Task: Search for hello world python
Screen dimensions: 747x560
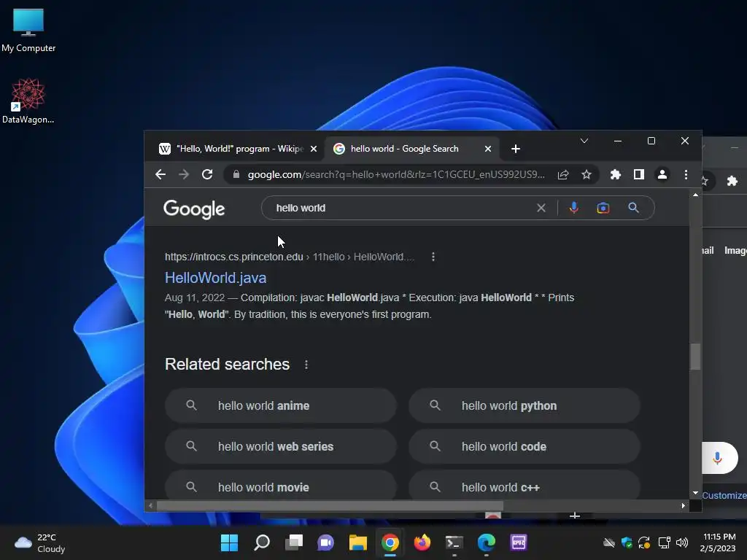Action: tap(524, 405)
